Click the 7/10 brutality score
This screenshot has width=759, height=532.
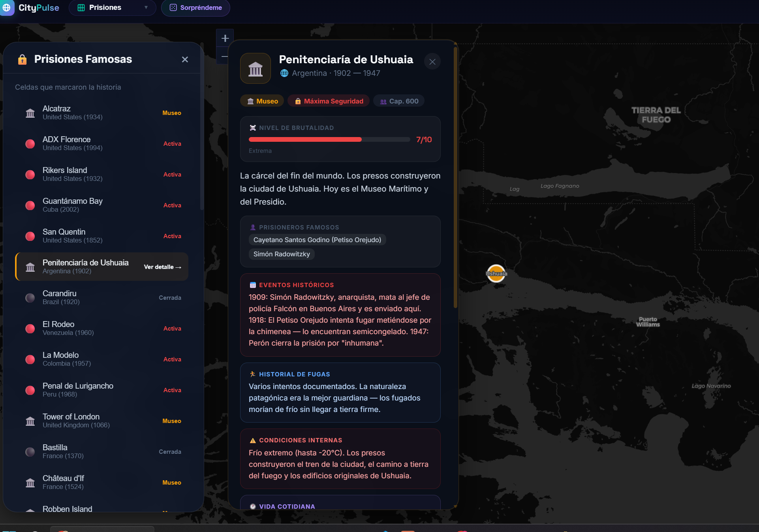pos(424,139)
